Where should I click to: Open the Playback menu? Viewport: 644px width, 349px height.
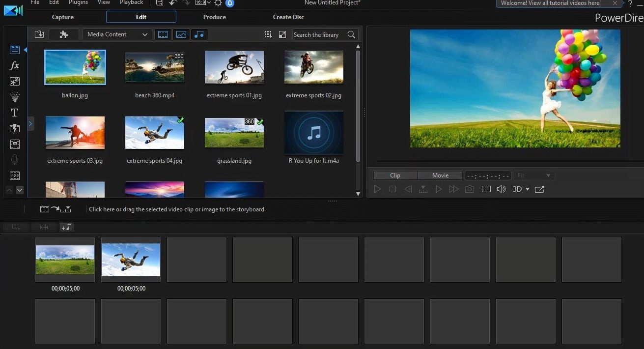[131, 2]
